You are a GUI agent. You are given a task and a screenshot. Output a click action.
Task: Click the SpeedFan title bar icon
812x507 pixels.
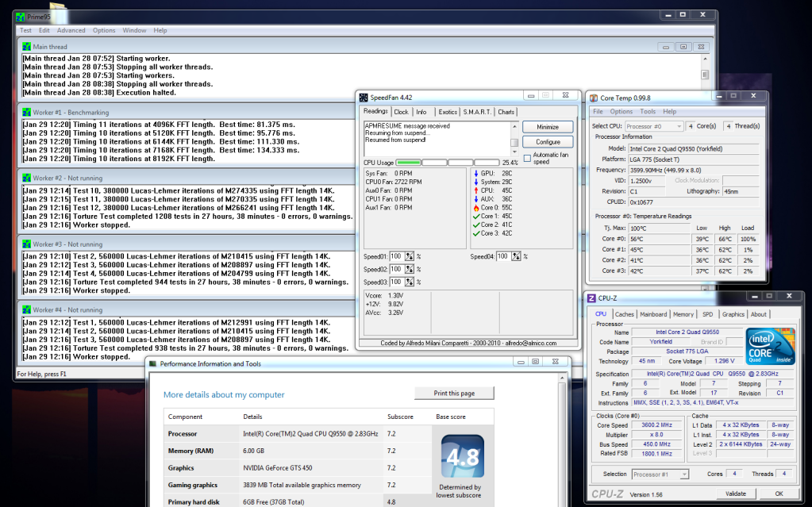(x=364, y=98)
